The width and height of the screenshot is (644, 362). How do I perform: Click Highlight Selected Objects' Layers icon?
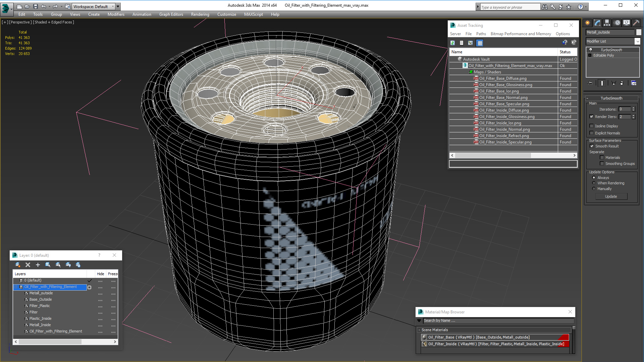[x=58, y=265]
